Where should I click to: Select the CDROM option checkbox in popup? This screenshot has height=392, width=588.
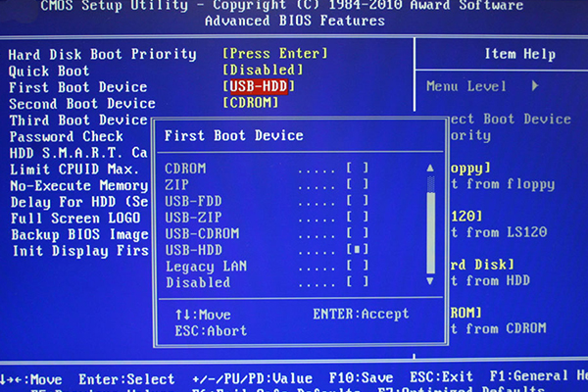coord(358,168)
